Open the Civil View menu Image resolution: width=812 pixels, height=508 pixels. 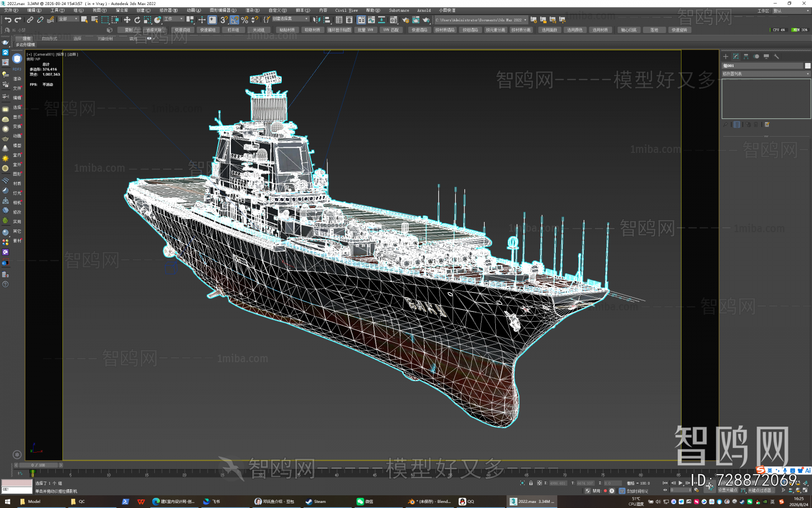point(346,10)
